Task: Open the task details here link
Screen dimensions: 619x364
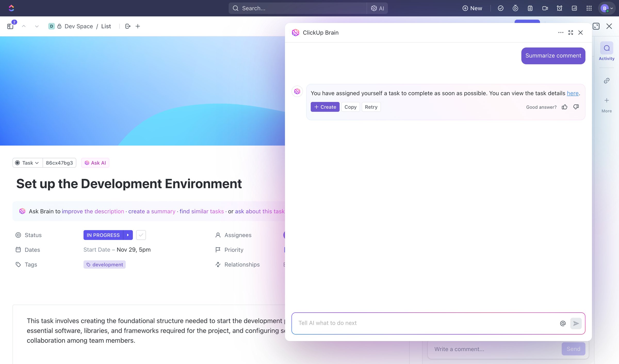Action: point(573,93)
